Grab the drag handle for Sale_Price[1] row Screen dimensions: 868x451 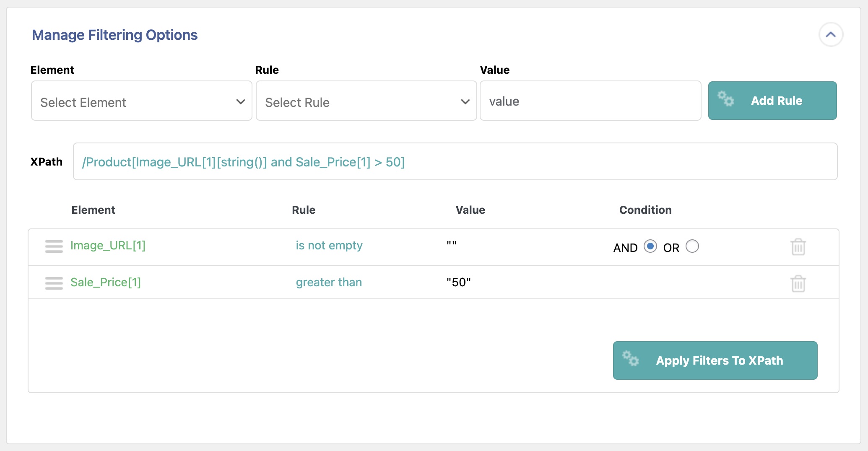pos(54,283)
